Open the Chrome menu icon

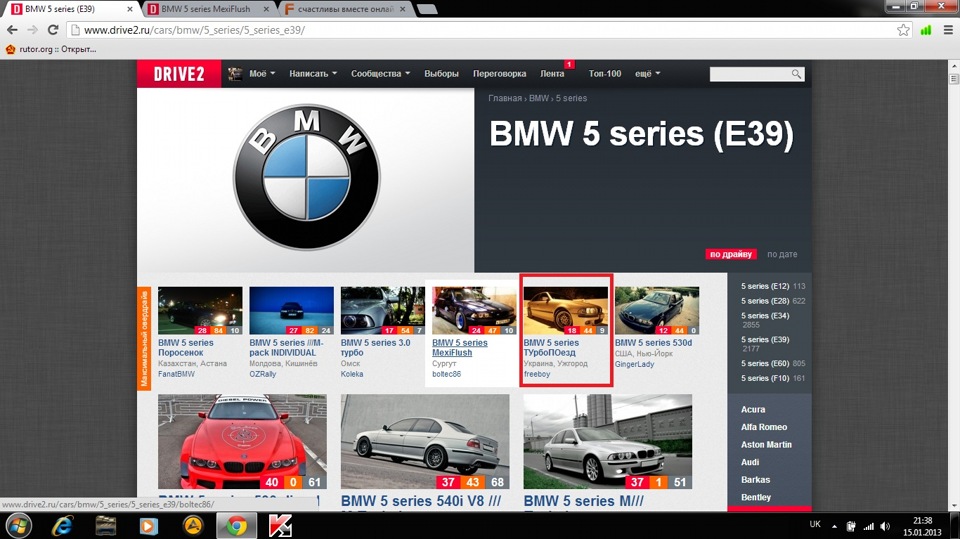947,30
